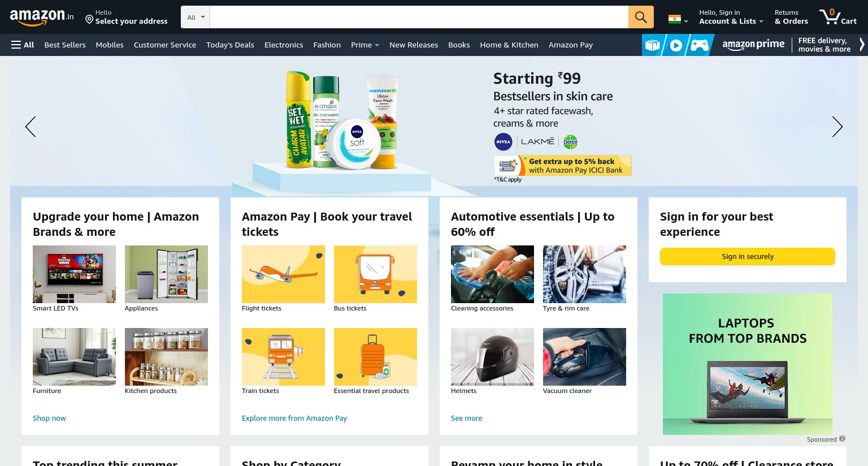Click the sponsored ad info icon
868x466 pixels.
(842, 439)
